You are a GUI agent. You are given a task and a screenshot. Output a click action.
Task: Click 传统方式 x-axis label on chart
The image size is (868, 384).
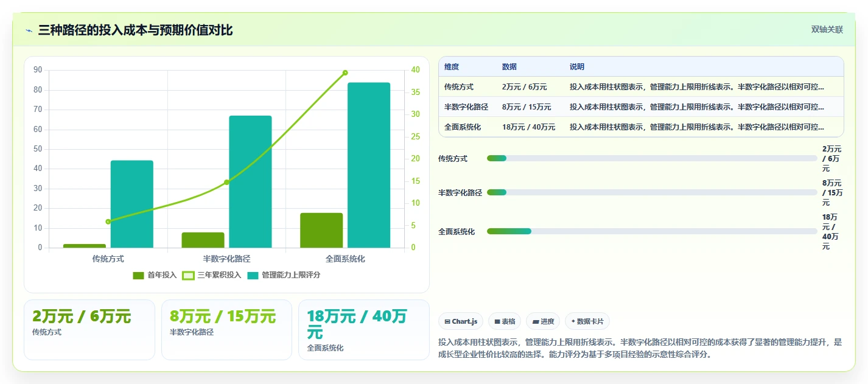point(108,259)
